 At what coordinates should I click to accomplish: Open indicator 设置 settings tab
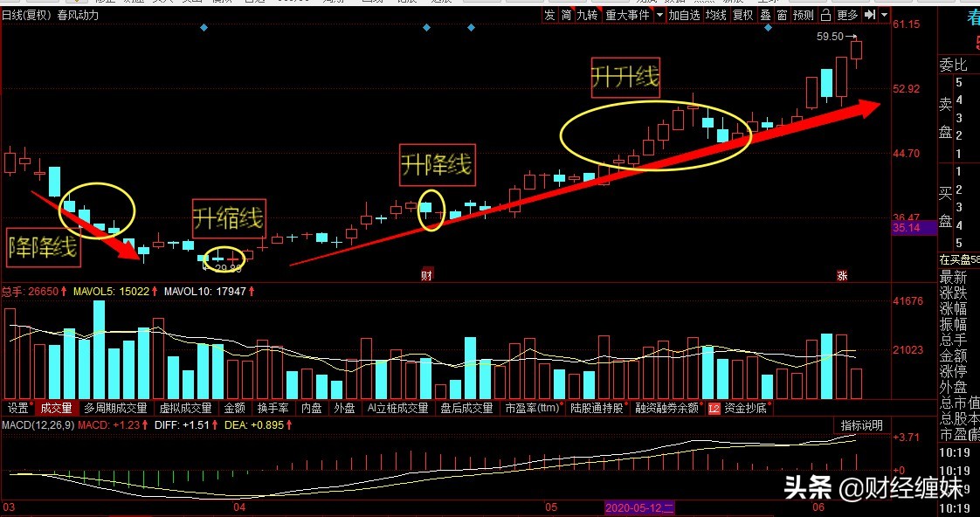coord(18,408)
